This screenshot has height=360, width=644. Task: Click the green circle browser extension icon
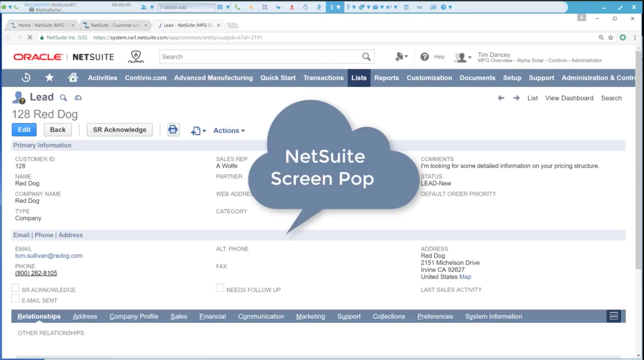click(623, 37)
